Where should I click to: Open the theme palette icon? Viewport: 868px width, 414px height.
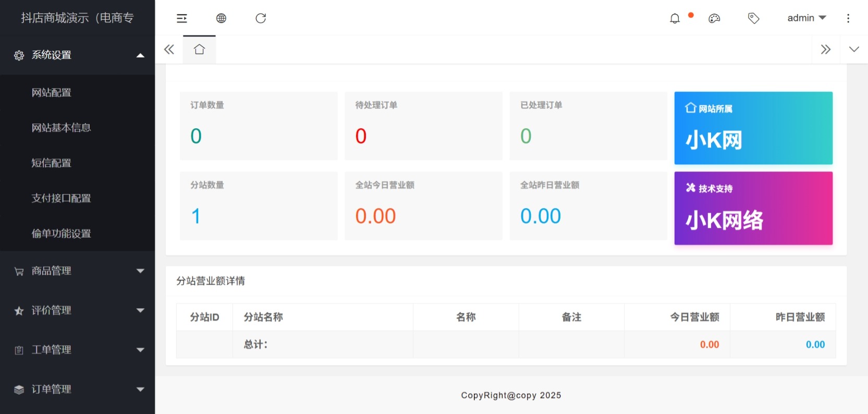point(714,18)
